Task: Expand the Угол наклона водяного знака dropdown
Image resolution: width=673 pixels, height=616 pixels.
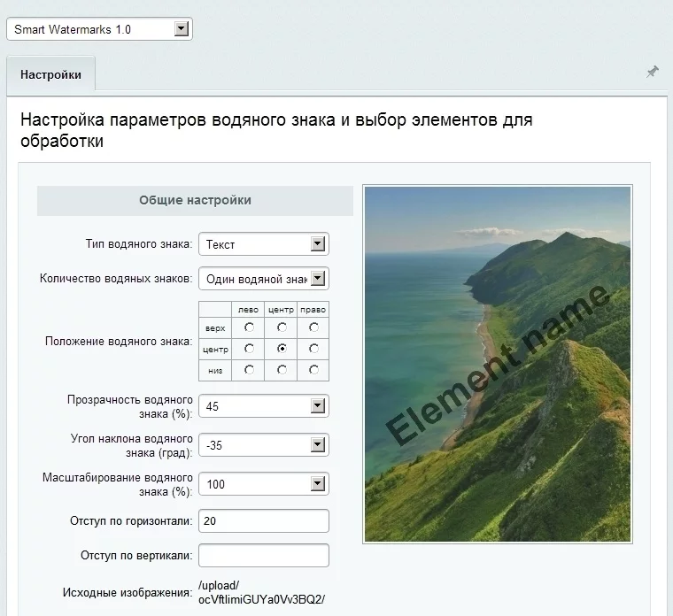Action: [263, 445]
